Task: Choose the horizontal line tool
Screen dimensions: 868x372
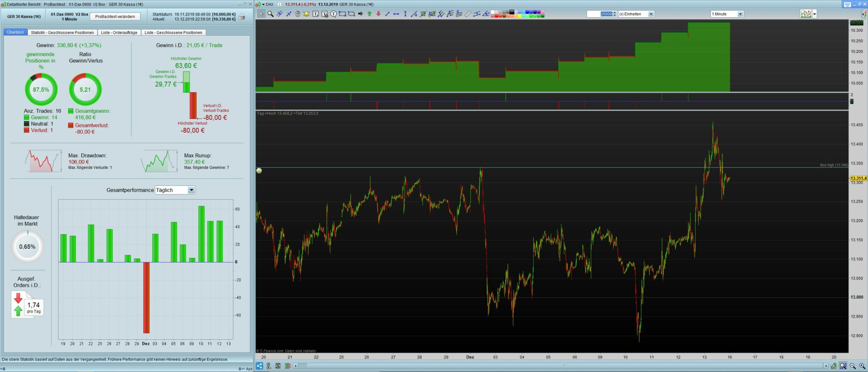Action: pyautogui.click(x=396, y=14)
